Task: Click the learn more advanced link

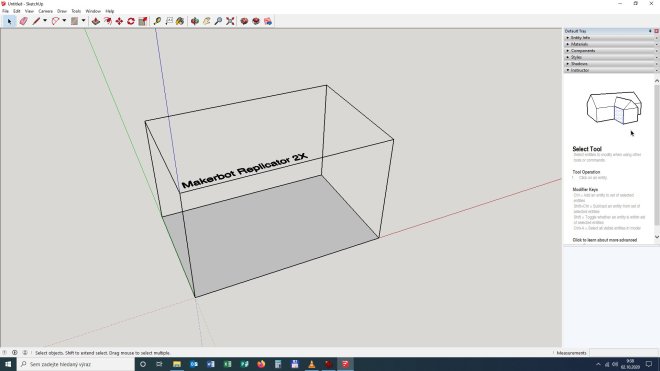Action: (604, 240)
